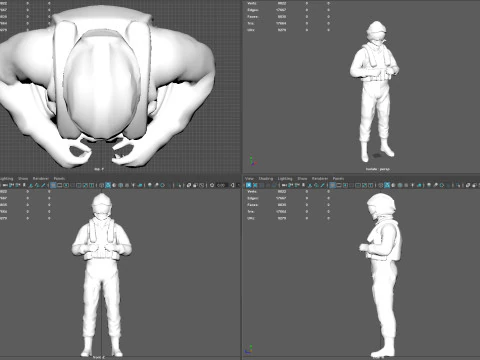
Task: Toggle film gate in side view toolbar
Action: click(x=339, y=185)
